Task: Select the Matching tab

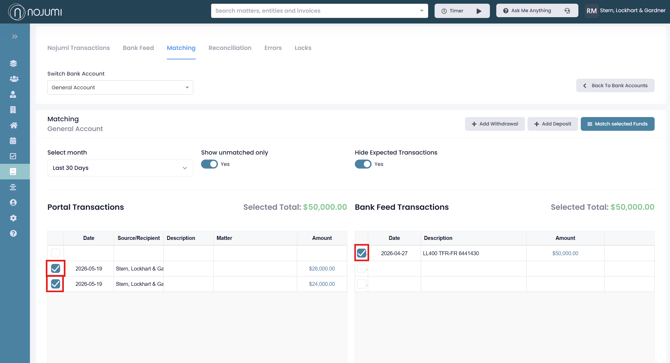Action: coord(181,48)
